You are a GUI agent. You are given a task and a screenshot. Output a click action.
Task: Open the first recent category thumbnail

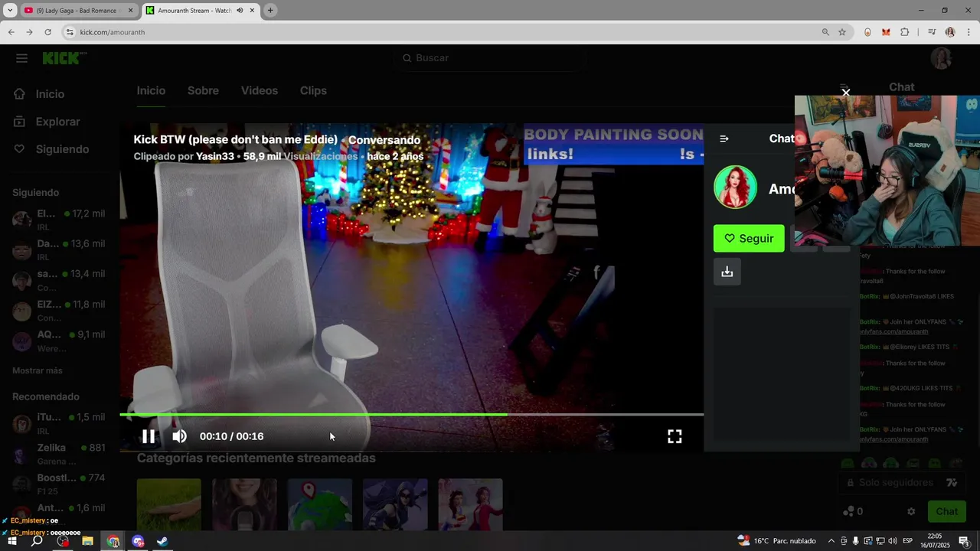pyautogui.click(x=169, y=504)
